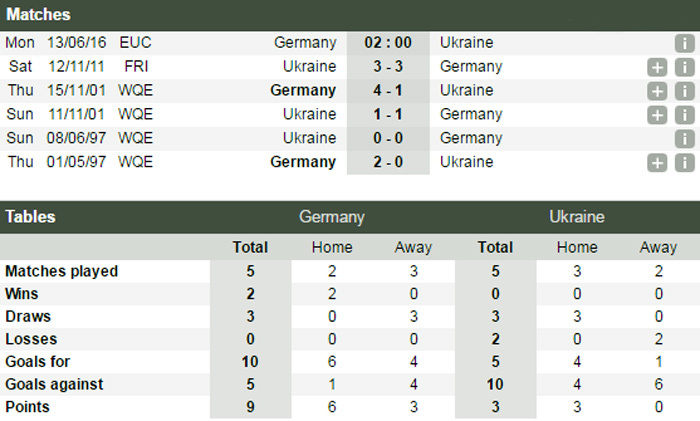Viewport: 700px width, 421px height.
Task: Select the Germany column header in Tables
Action: click(x=331, y=217)
